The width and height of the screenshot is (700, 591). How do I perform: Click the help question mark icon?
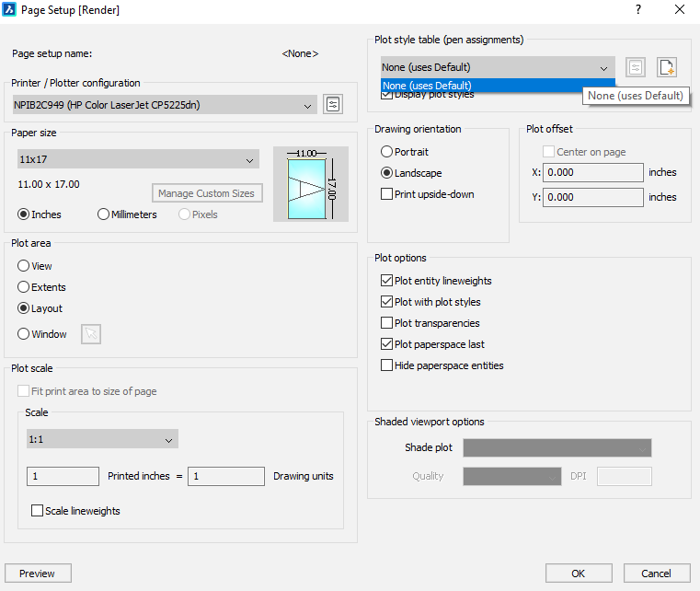(x=638, y=10)
